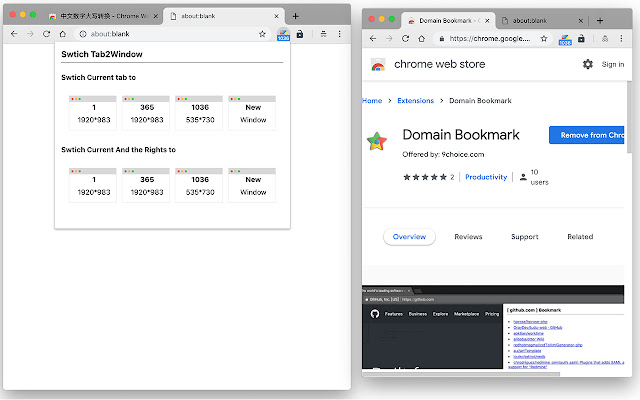Click forward arrow in right browser window
640x400 pixels.
[389, 38]
